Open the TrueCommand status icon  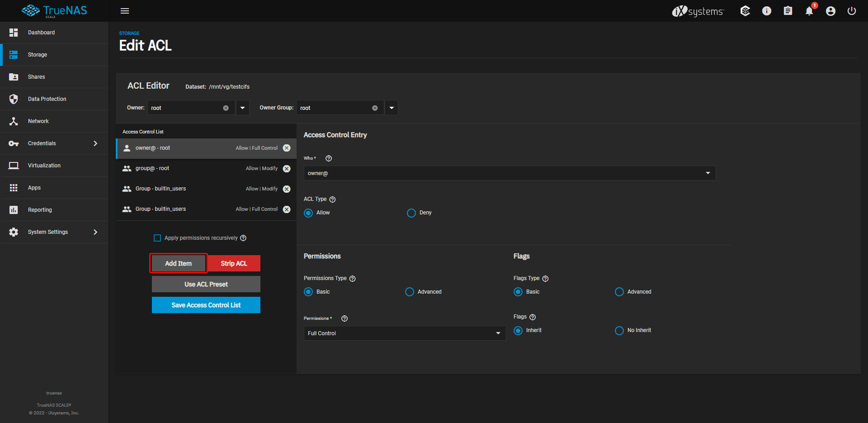point(745,11)
